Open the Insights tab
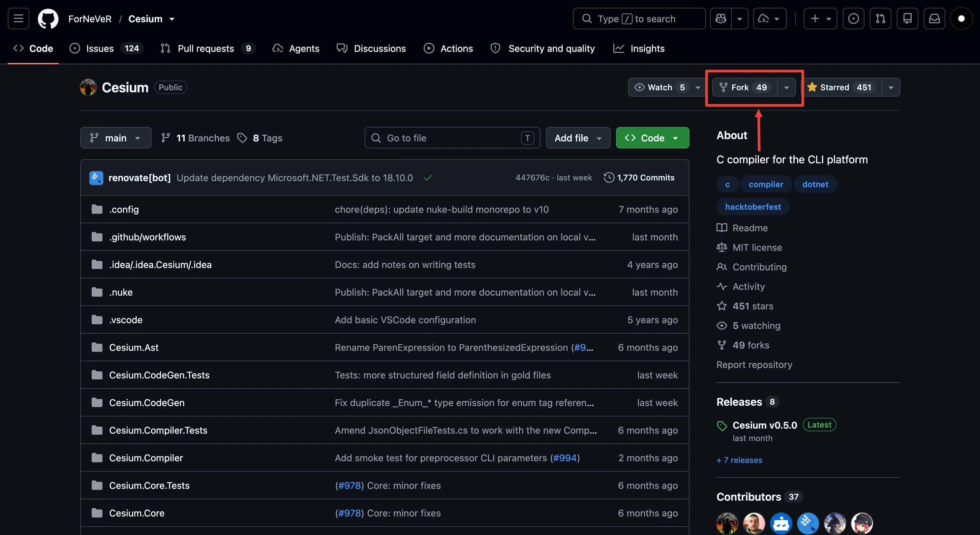 pos(639,48)
